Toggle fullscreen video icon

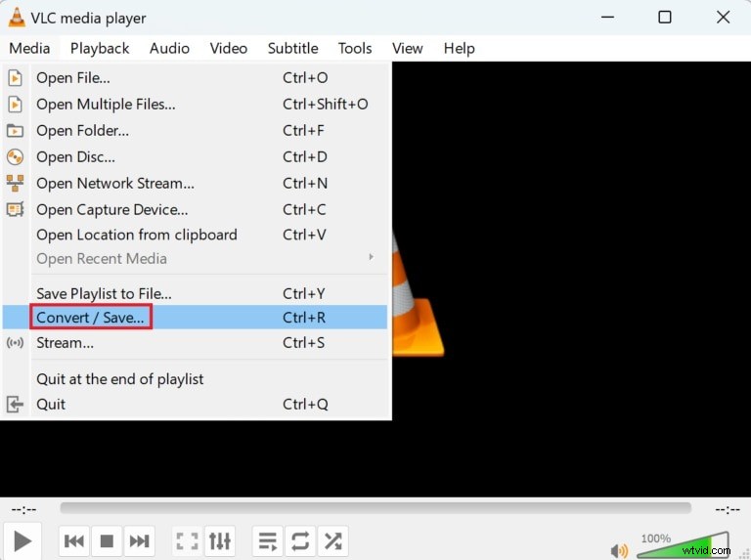coord(187,541)
